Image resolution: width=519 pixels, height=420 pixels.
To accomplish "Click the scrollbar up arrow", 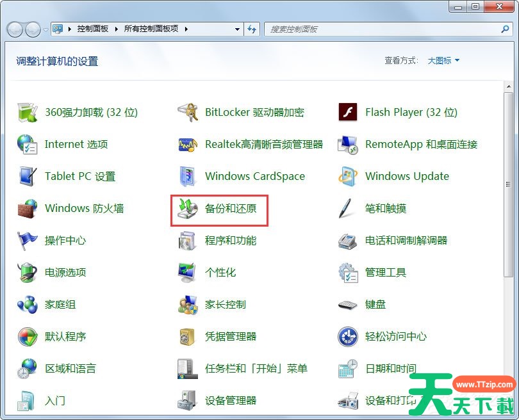I will 508,86.
